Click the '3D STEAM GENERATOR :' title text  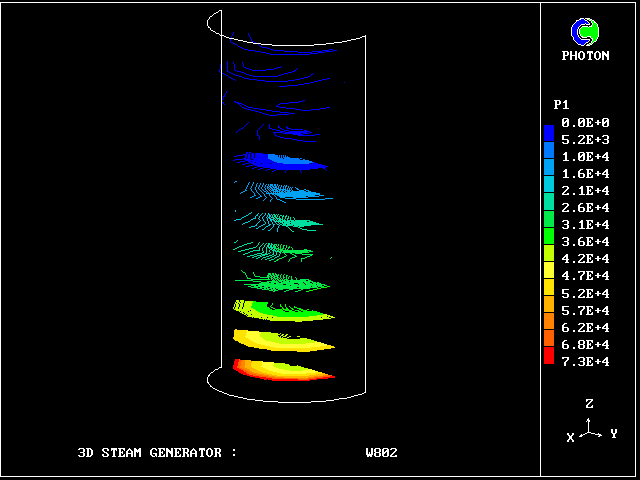pos(157,453)
